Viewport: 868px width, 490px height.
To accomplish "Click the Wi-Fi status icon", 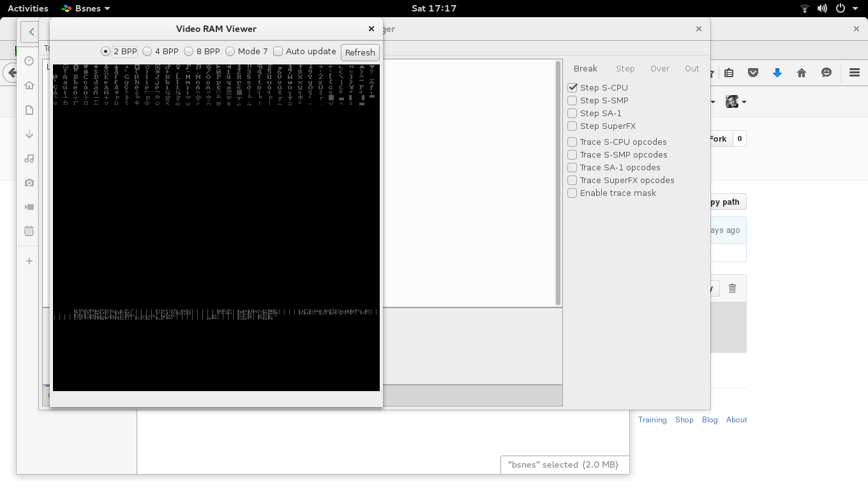I will pos(805,8).
